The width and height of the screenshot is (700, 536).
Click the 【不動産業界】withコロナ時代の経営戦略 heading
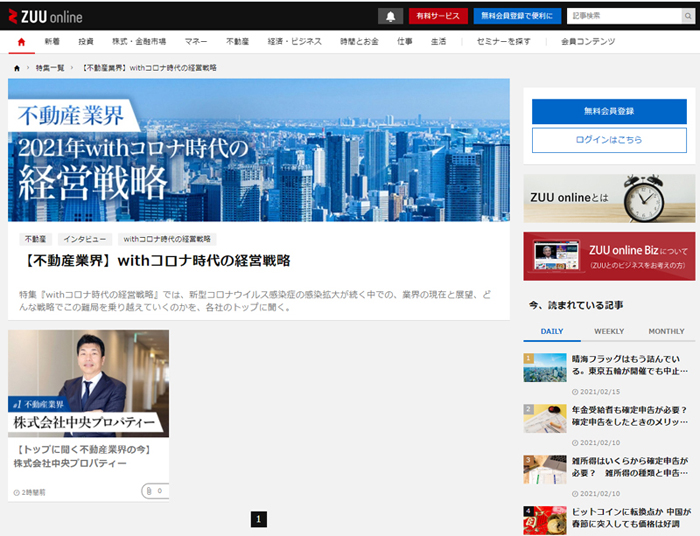pos(155,261)
